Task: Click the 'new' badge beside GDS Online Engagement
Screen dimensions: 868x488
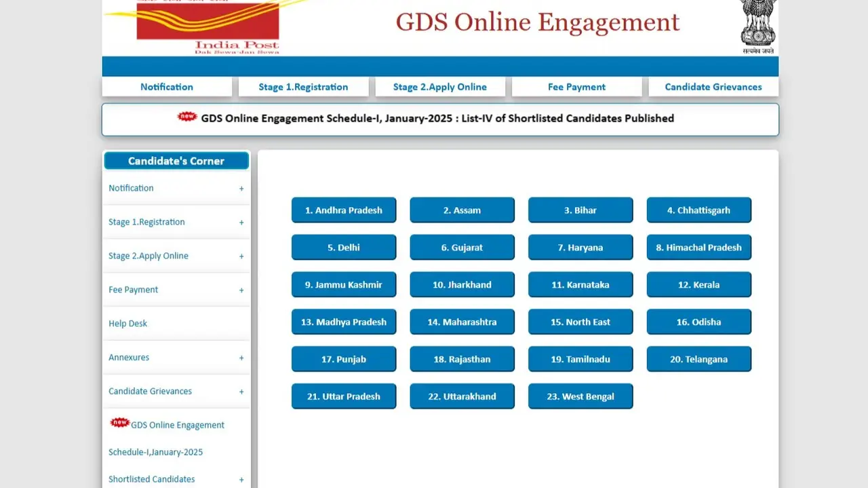Action: click(118, 421)
